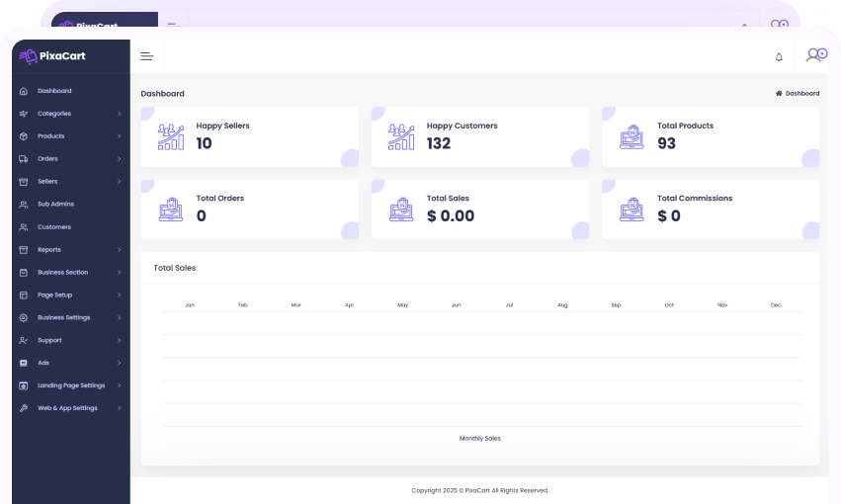
Task: Click the Happy Sellers chart icon
Action: pyautogui.click(x=171, y=136)
